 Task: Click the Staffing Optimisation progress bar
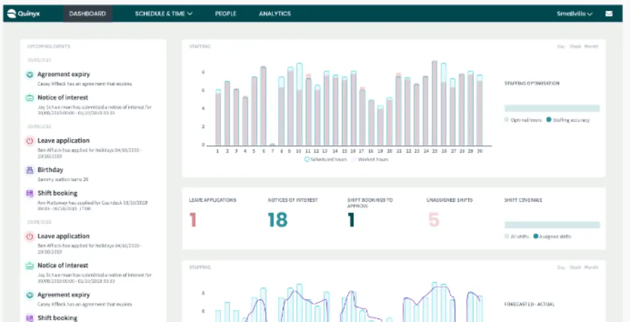coord(552,108)
